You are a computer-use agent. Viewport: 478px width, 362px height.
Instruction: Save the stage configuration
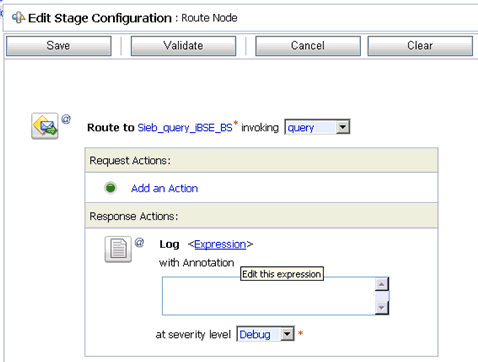pos(59,46)
